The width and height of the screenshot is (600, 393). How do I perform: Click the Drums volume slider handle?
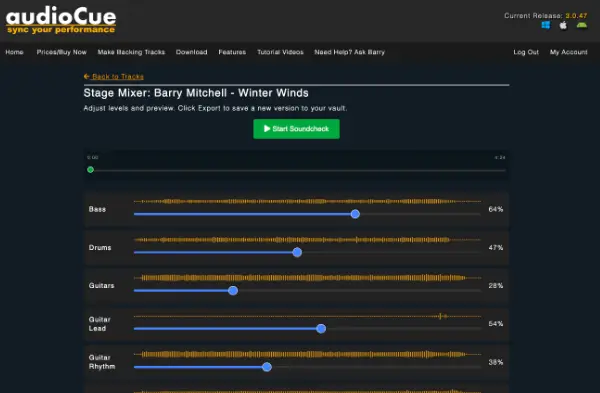pyautogui.click(x=297, y=252)
